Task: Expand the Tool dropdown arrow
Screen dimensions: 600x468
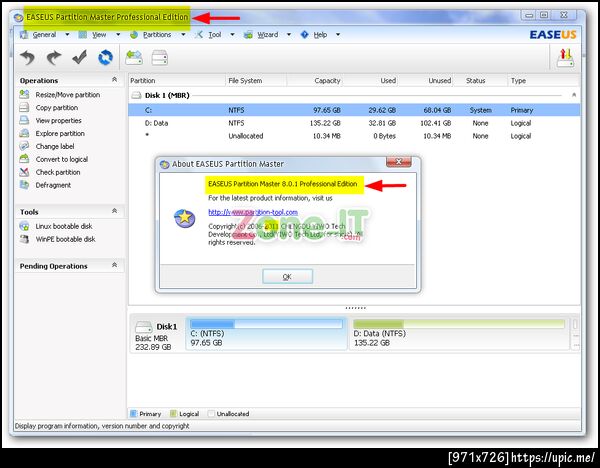Action: click(x=232, y=34)
